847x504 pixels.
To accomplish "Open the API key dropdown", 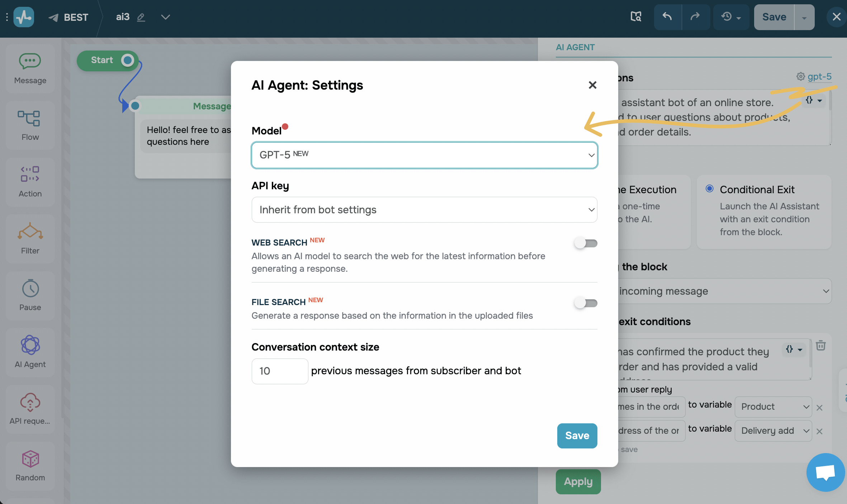I will 424,210.
